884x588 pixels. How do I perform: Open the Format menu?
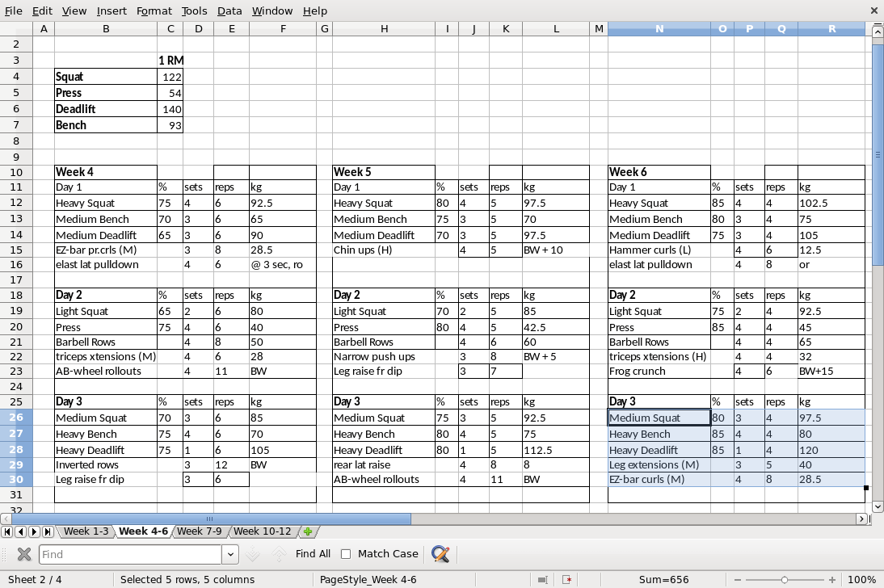154,10
